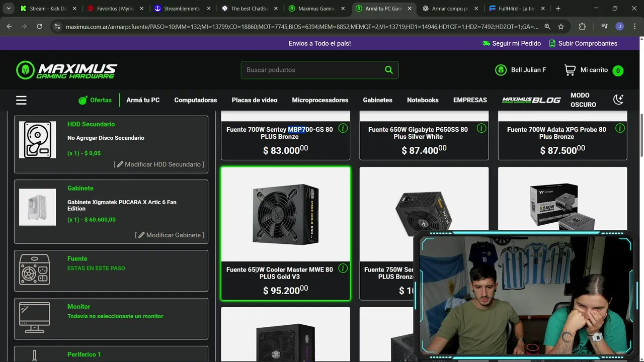Viewport: 644px width, 362px height.
Task: Click info icon on Cooler Master MWE card
Action: 343,268
